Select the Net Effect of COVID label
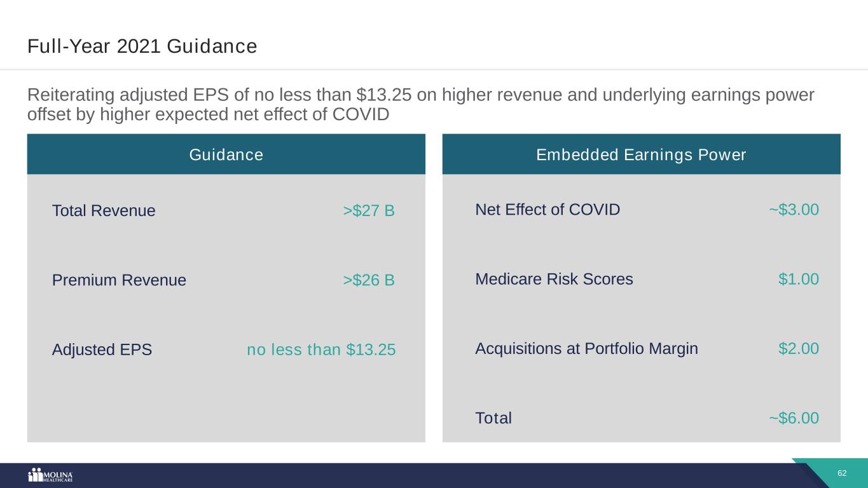The image size is (868, 488). 548,210
